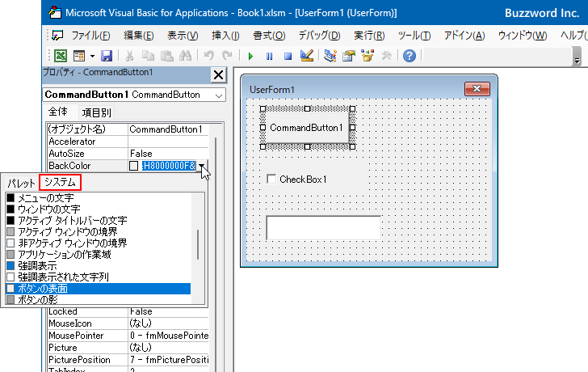Open the ツール(T) menu
The width and height of the screenshot is (588, 372).
point(414,36)
